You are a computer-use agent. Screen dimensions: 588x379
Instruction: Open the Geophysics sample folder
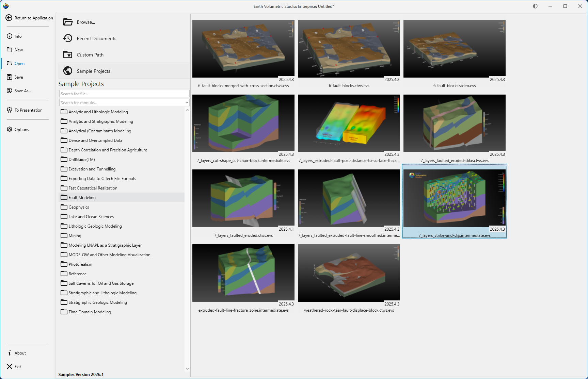tap(79, 207)
